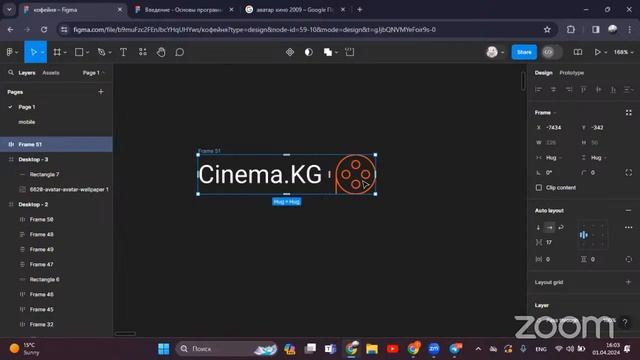Click the Use as mask icon
Viewport: 640px width, 360px height.
(x=309, y=52)
